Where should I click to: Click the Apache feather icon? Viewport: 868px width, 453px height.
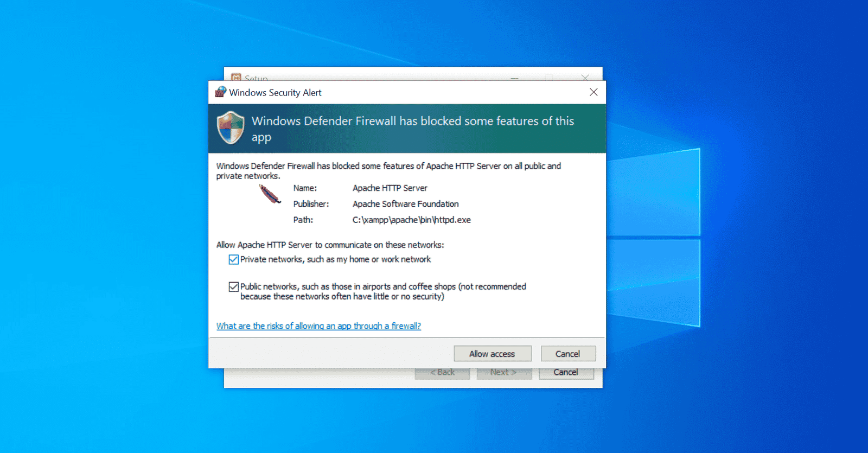point(270,194)
